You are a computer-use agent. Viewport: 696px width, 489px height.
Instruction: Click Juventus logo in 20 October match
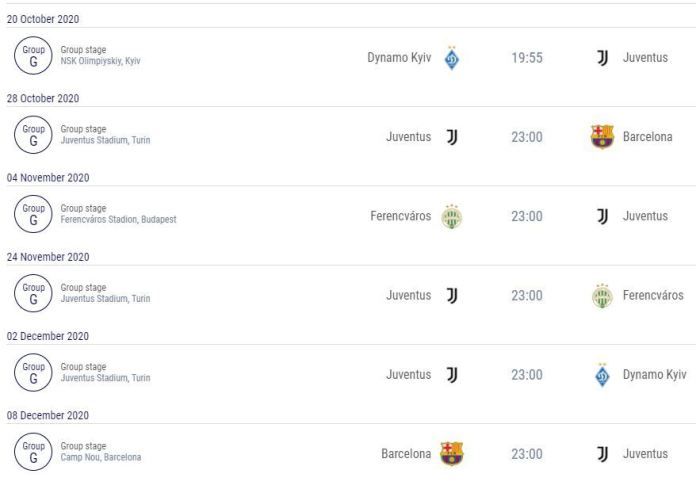(x=602, y=58)
